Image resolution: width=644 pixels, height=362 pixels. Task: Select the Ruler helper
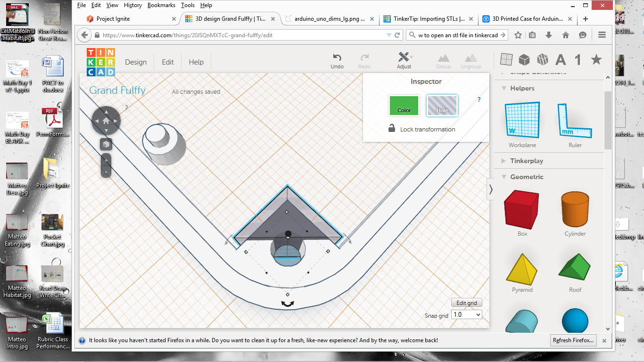click(575, 121)
